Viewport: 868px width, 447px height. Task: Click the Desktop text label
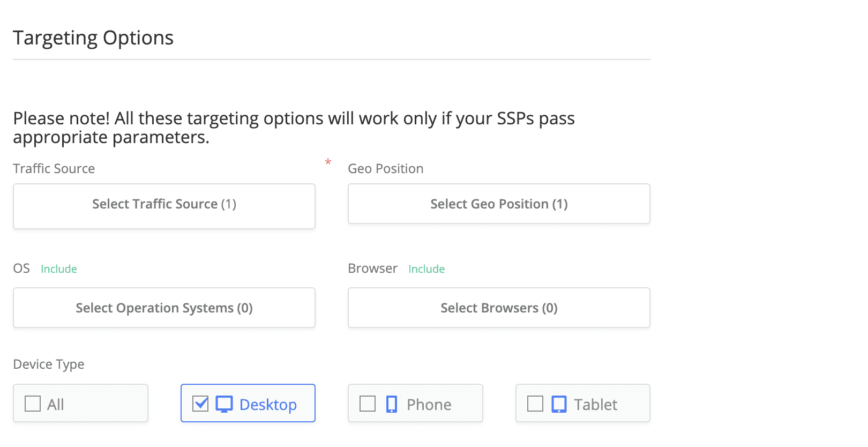[x=268, y=405]
